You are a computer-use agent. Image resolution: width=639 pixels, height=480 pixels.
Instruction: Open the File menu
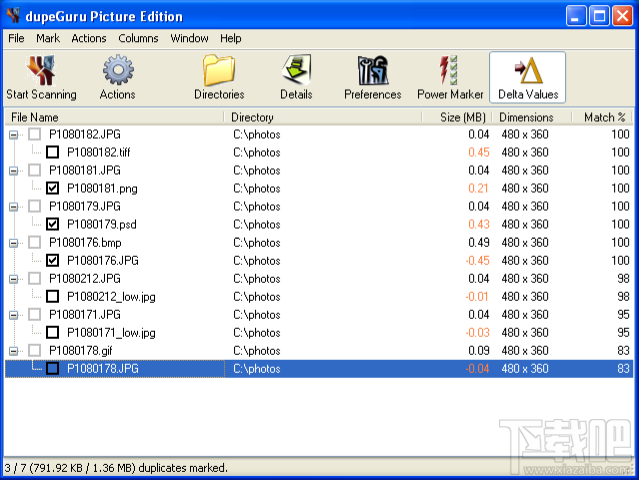pyautogui.click(x=16, y=38)
